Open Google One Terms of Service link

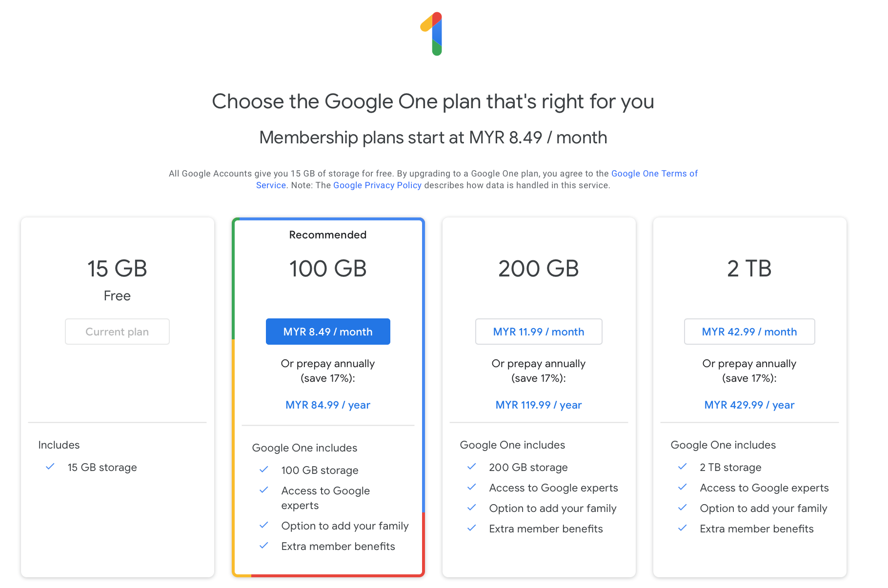point(654,174)
